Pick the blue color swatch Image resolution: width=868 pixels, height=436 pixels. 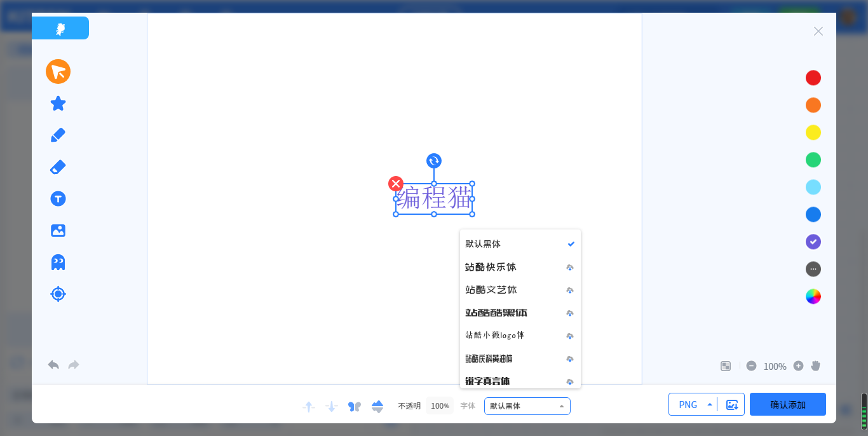[x=813, y=214]
